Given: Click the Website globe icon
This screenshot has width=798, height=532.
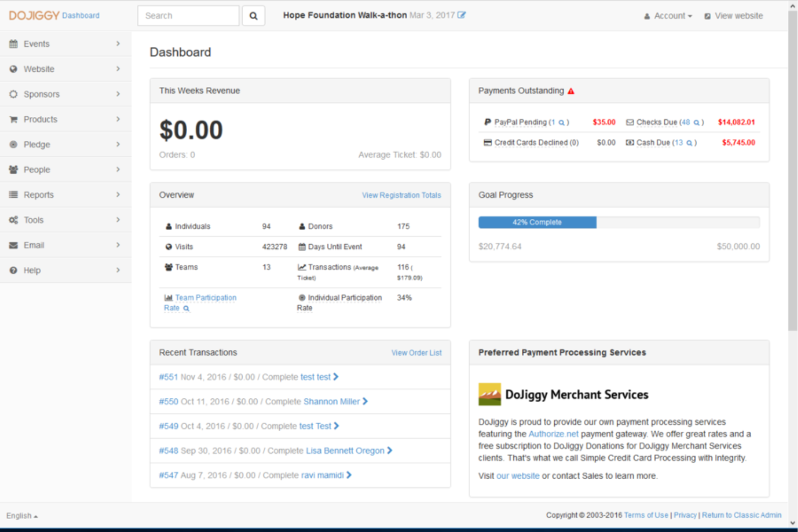Looking at the screenshot, I should 13,69.
